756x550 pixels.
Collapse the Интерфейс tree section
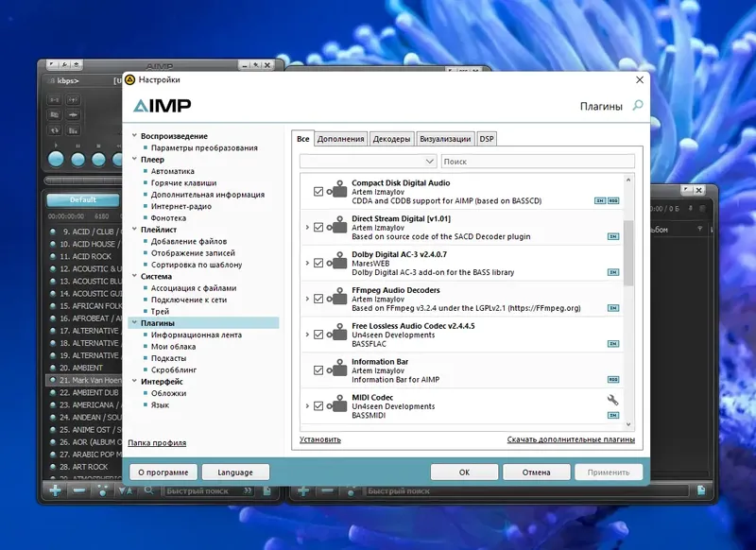pyautogui.click(x=134, y=381)
